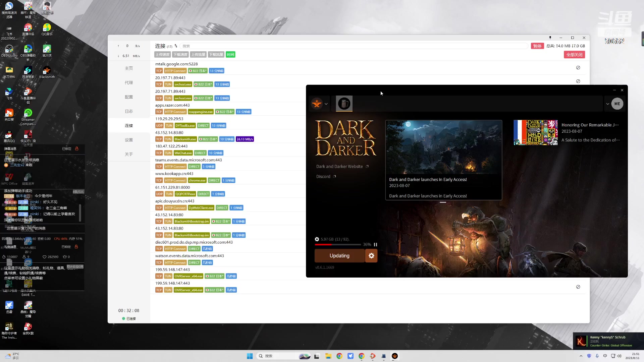
Task: Open the Early Access launch news card
Action: click(443, 160)
